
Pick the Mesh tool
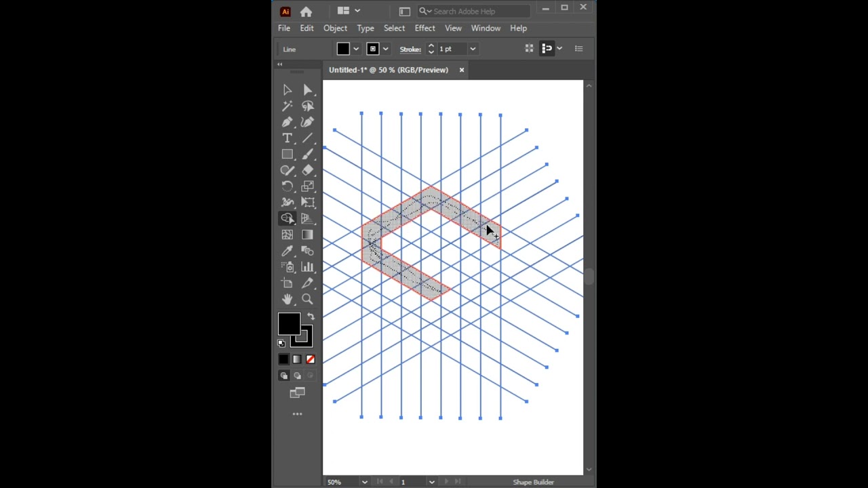tap(288, 235)
